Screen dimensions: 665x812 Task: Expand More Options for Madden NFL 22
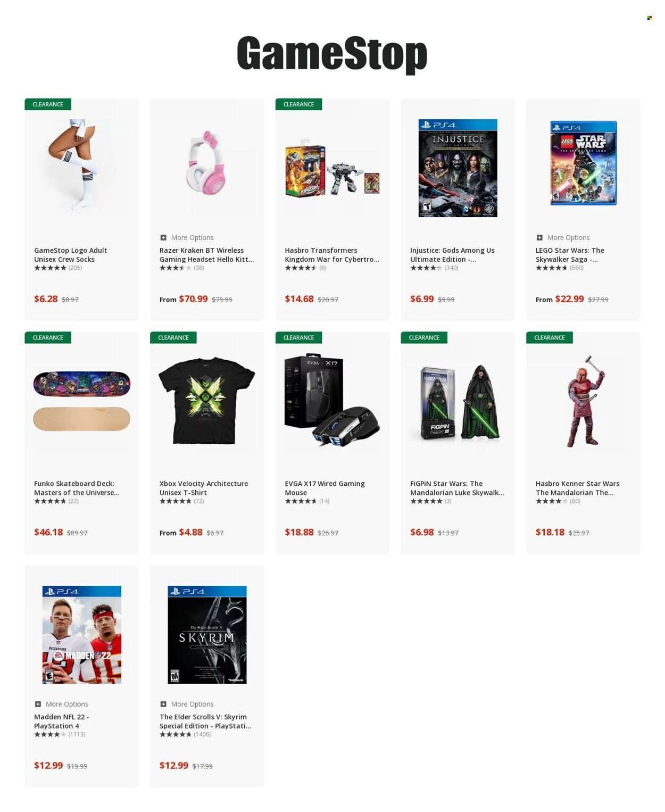[66, 704]
